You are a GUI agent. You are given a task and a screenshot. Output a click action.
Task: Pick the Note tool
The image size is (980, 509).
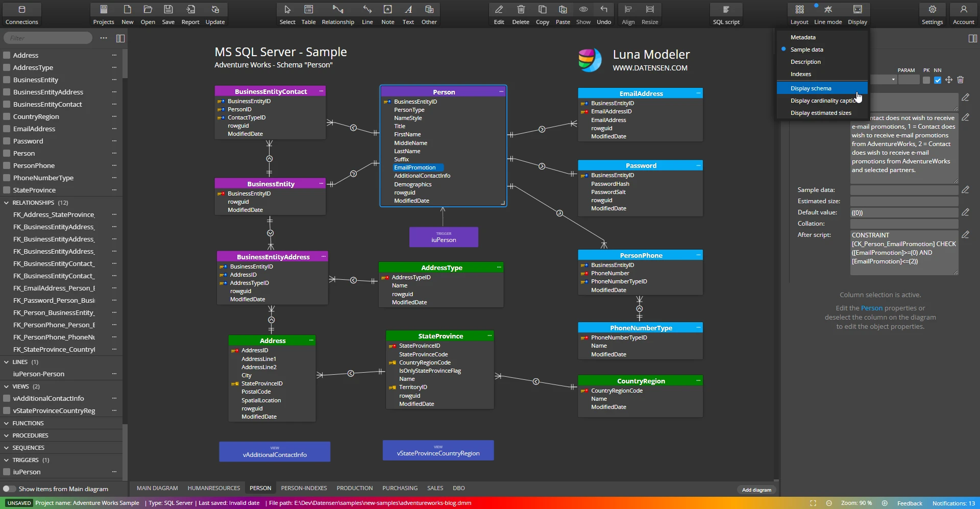pos(388,14)
